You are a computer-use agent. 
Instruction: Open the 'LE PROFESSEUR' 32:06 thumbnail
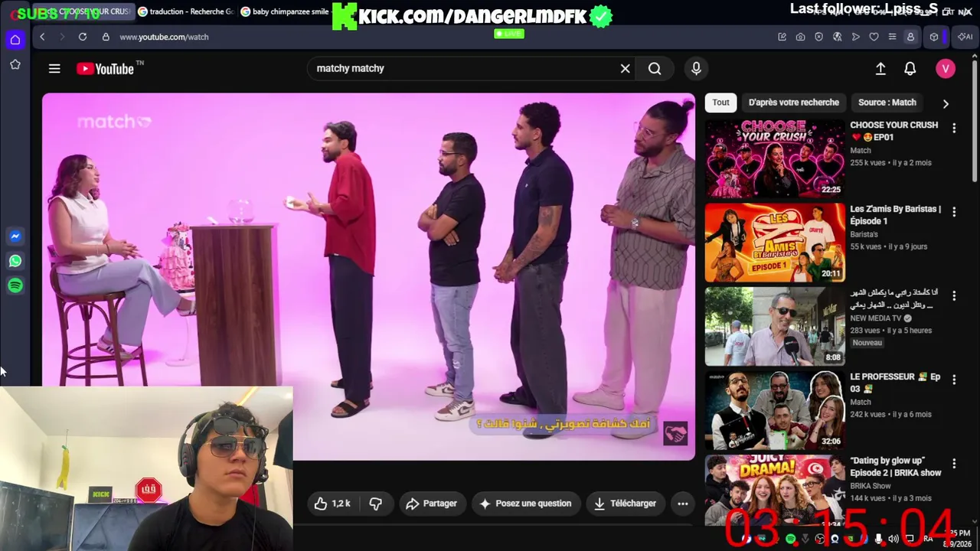(x=775, y=410)
